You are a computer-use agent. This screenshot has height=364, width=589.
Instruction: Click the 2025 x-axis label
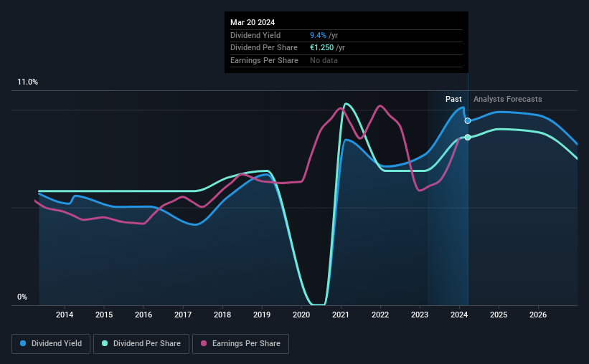point(499,315)
